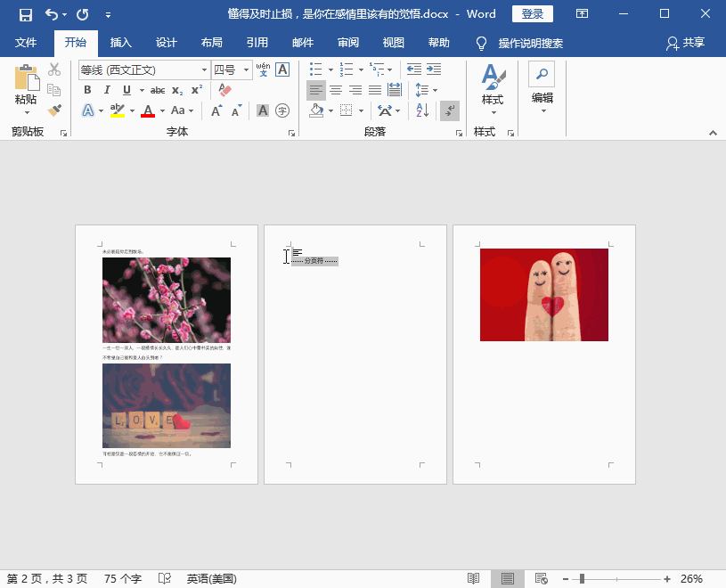Screen dimensions: 726x588
Task: Decrease paragraph indent
Action: tap(414, 69)
